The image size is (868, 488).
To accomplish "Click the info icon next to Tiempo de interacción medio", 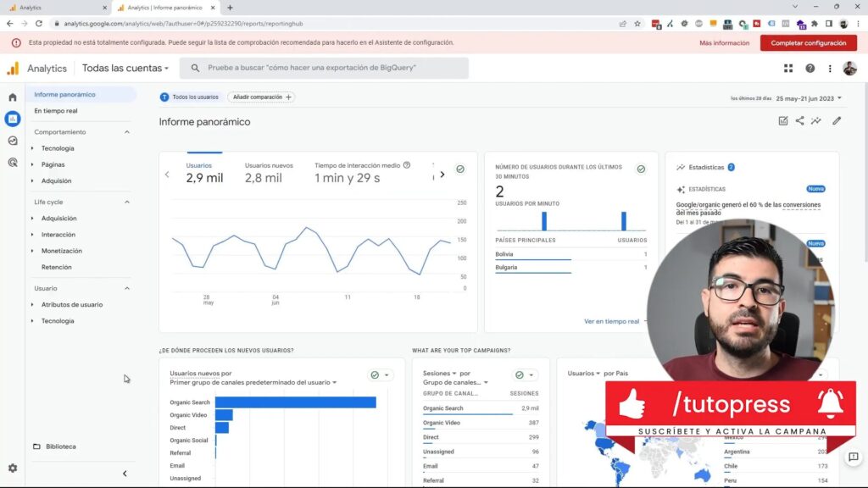I will pyautogui.click(x=407, y=165).
